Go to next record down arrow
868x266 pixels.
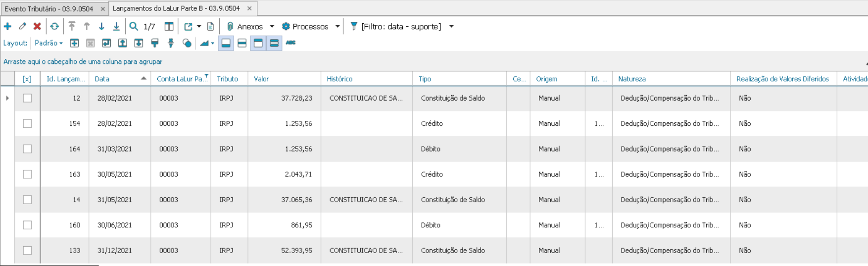point(101,26)
